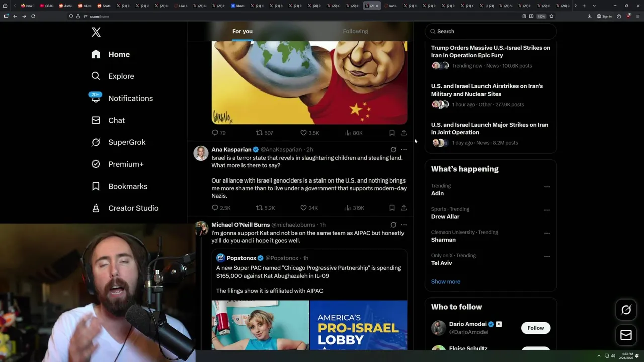Image resolution: width=644 pixels, height=362 pixels.
Task: View analytics of post with 80K views
Action: (x=354, y=133)
